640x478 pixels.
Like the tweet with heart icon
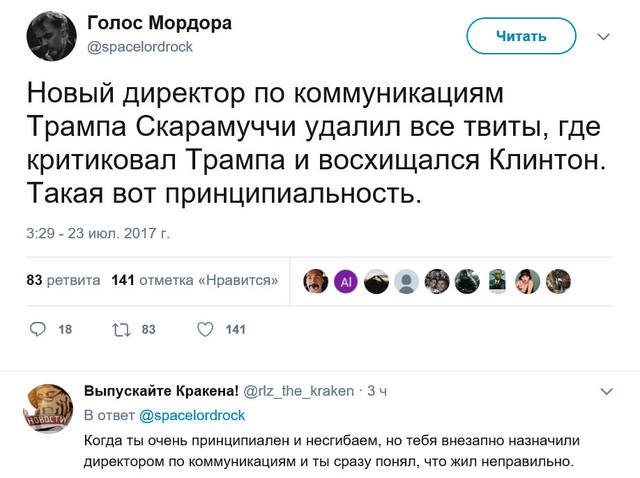click(x=204, y=330)
